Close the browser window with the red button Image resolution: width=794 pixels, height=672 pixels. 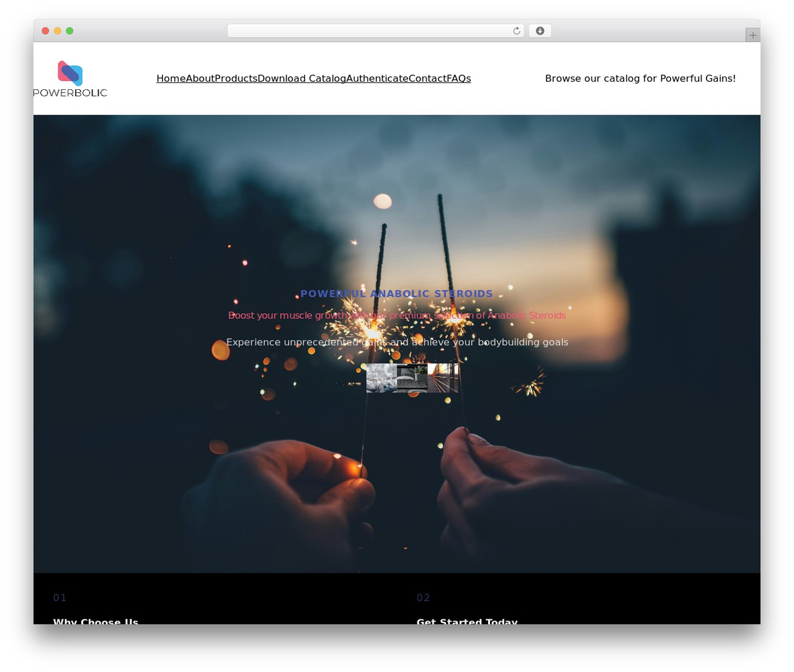(x=45, y=31)
